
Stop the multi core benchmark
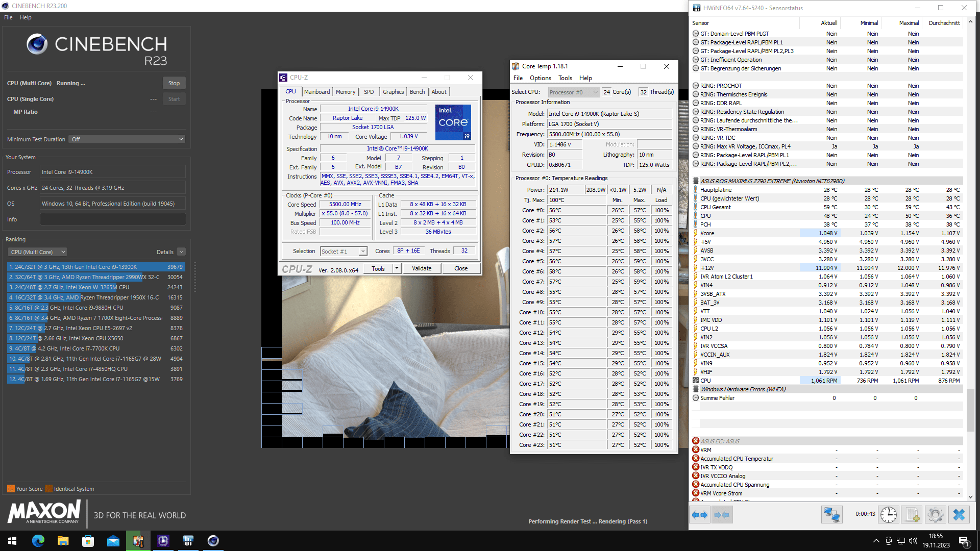174,83
